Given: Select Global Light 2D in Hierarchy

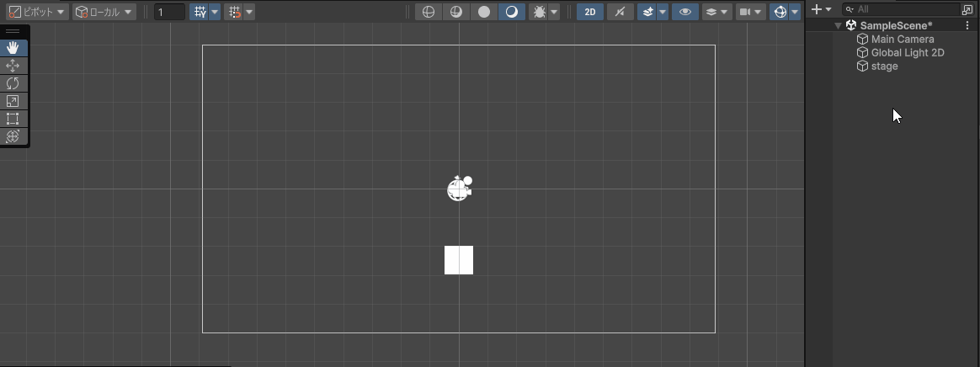Looking at the screenshot, I should pos(907,52).
